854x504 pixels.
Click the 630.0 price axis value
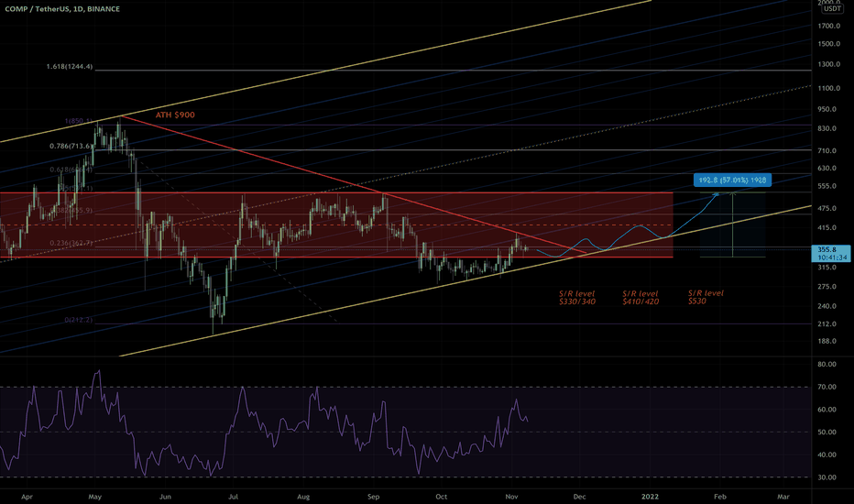827,168
